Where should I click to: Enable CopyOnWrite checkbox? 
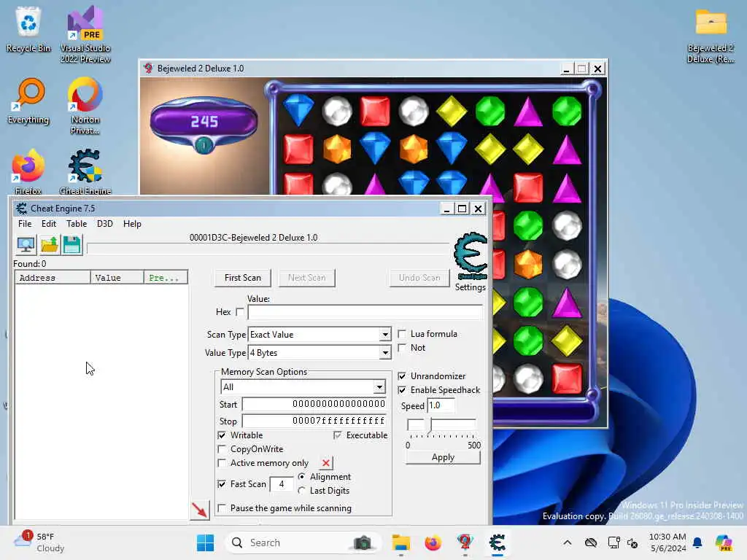[222, 449]
